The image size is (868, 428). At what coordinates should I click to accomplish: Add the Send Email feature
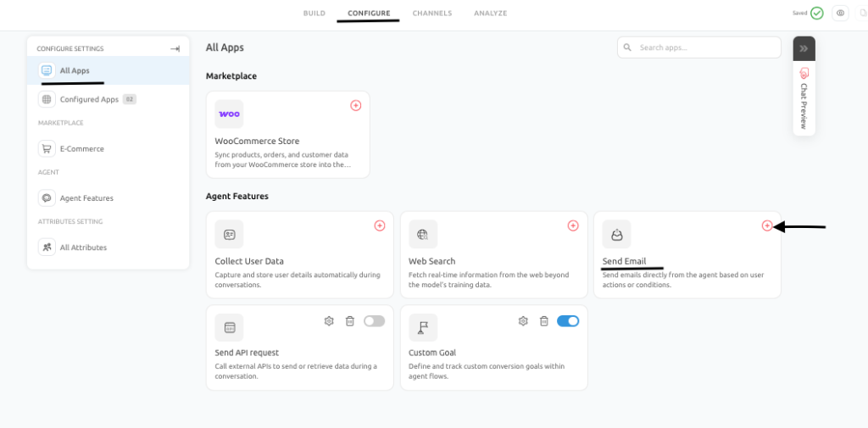tap(766, 225)
